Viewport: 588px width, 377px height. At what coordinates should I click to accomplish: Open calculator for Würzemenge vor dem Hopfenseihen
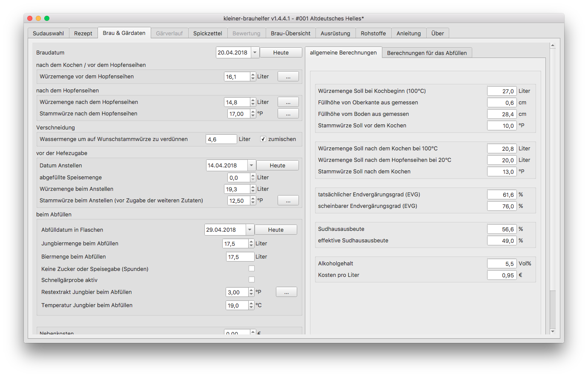pyautogui.click(x=288, y=77)
